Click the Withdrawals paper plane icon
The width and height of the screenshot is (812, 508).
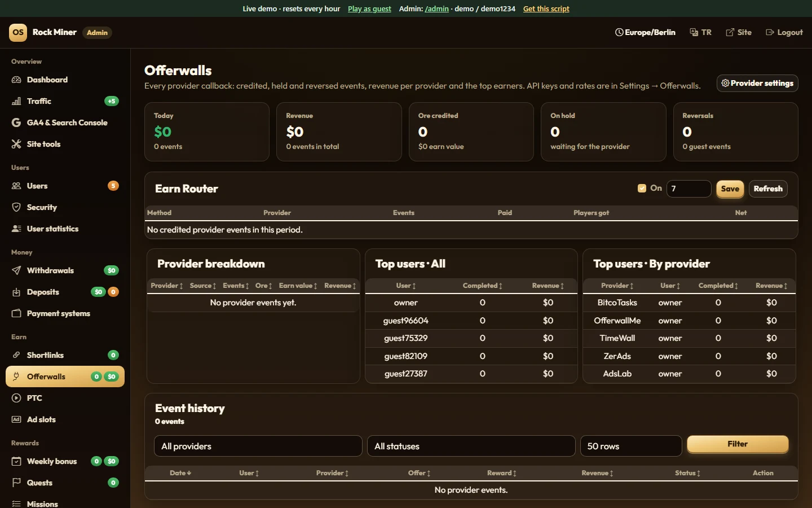(x=16, y=270)
